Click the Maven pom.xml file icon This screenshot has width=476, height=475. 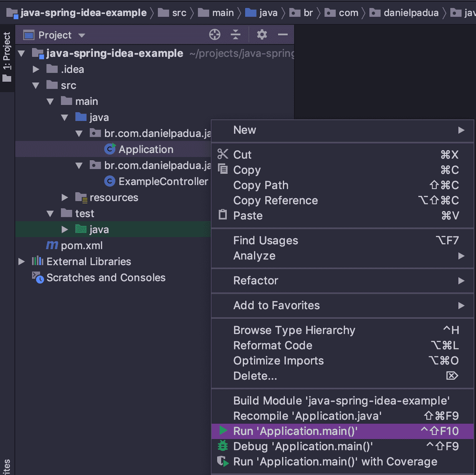click(52, 245)
